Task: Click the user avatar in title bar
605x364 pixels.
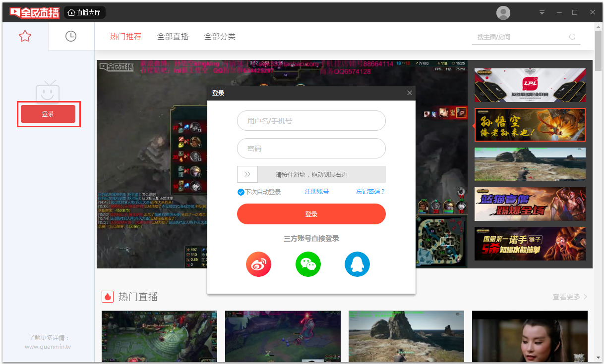Action: pyautogui.click(x=503, y=13)
